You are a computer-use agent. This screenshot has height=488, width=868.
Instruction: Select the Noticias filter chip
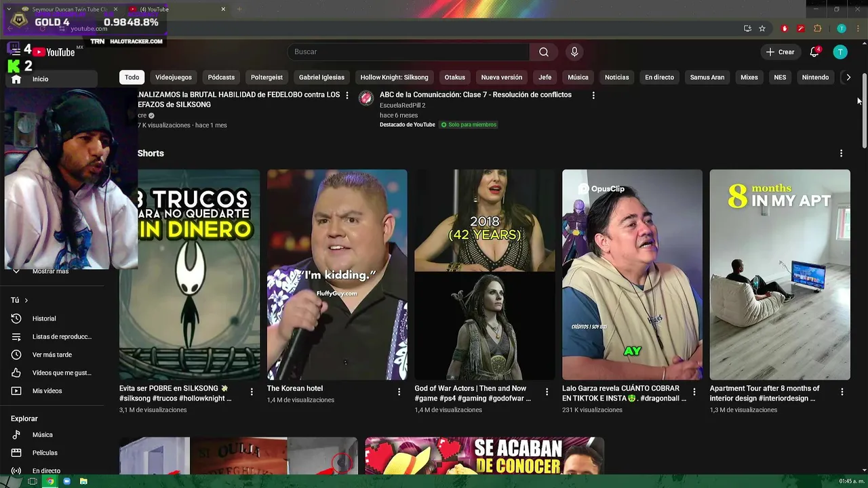click(x=617, y=77)
